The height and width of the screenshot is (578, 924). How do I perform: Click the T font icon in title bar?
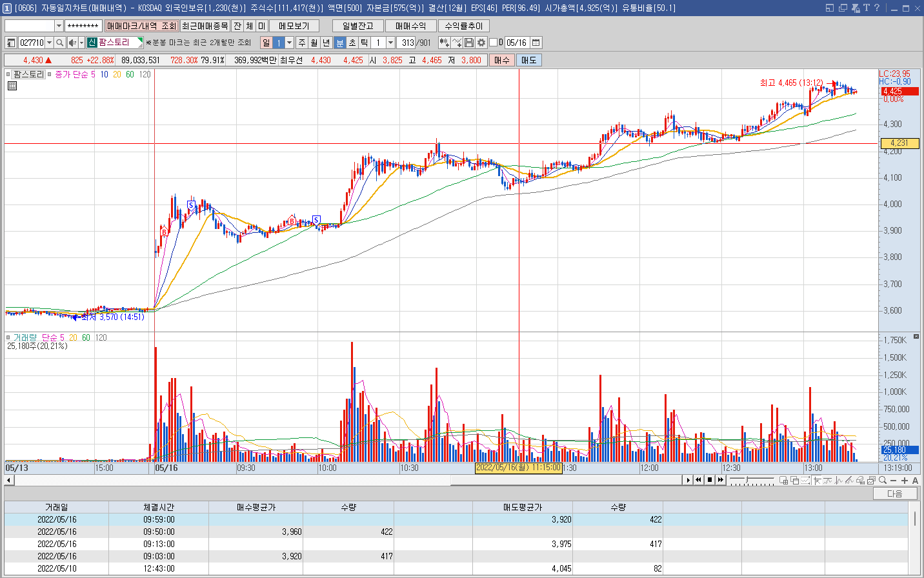point(866,8)
